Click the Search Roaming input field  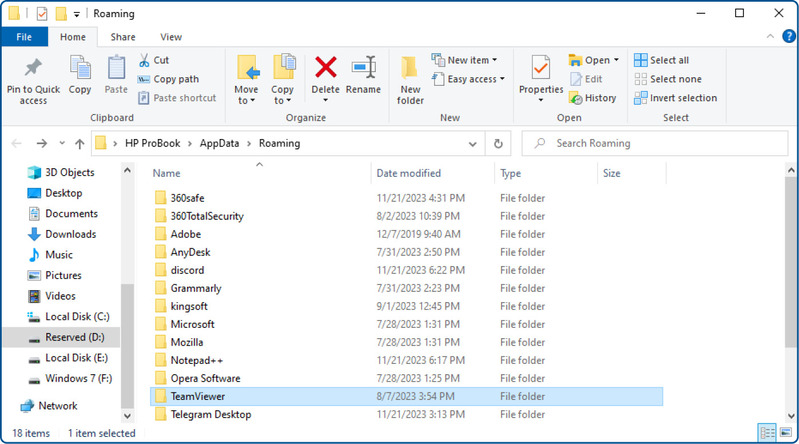pyautogui.click(x=655, y=144)
